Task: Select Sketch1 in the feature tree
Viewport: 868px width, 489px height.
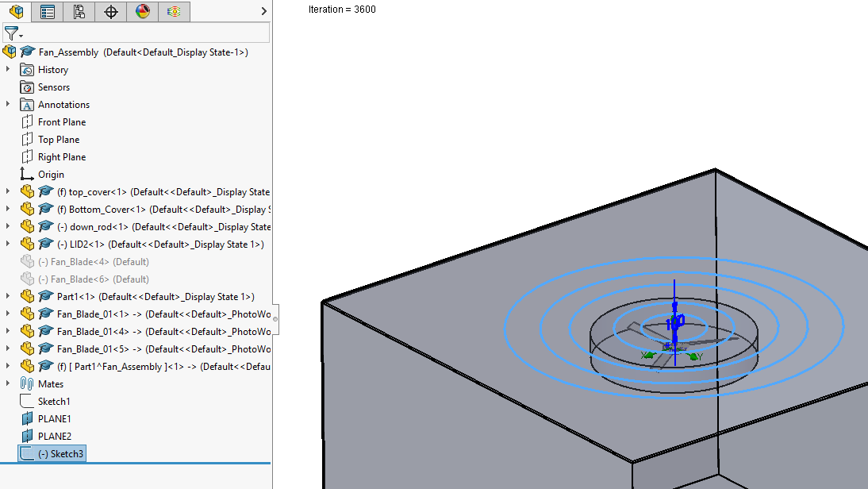Action: 54,402
